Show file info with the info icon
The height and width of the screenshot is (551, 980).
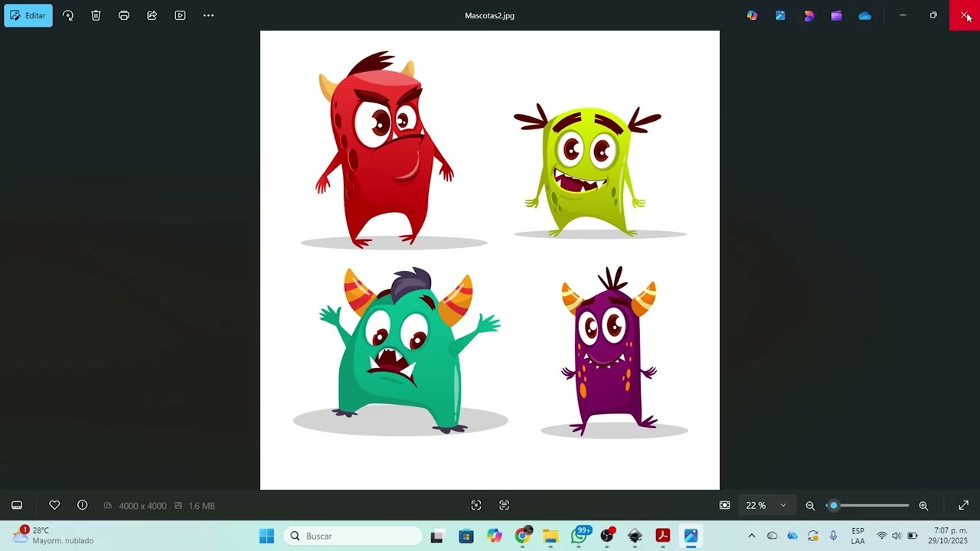[83, 505]
